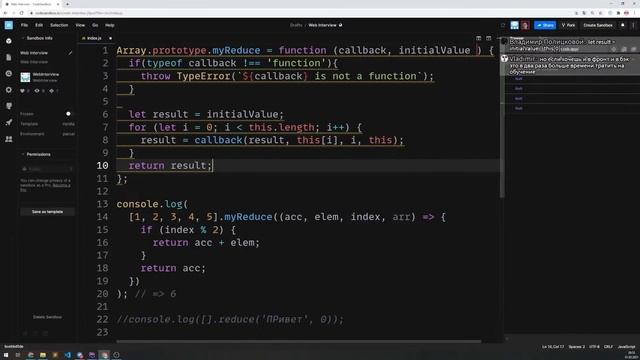
Task: Click the vertical scrollbar of editor
Action: [x=502, y=120]
